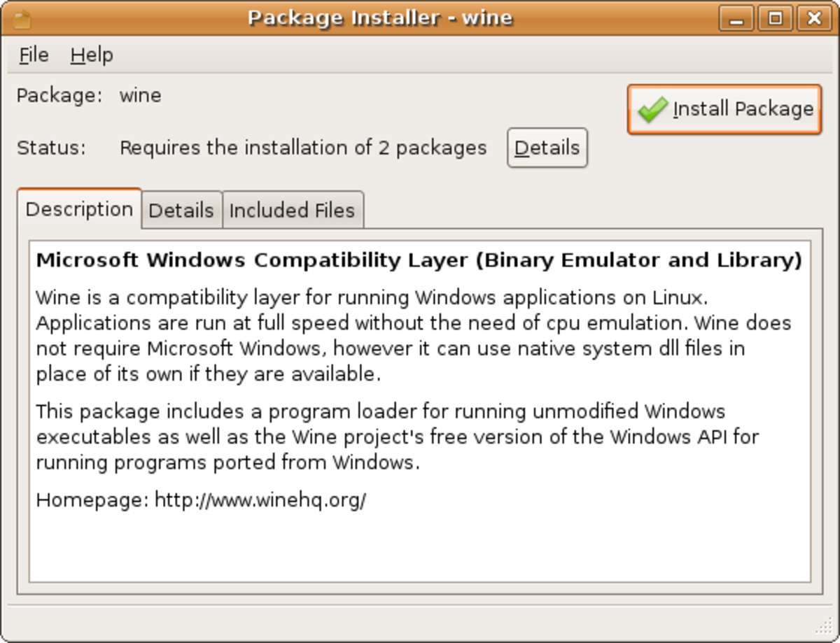Screen dimensions: 840x643
Task: Open the window menu icon in title bar
Action: click(x=22, y=19)
